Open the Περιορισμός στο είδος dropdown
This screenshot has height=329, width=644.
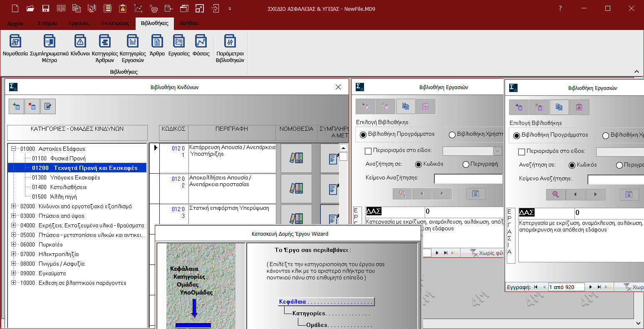point(497,151)
